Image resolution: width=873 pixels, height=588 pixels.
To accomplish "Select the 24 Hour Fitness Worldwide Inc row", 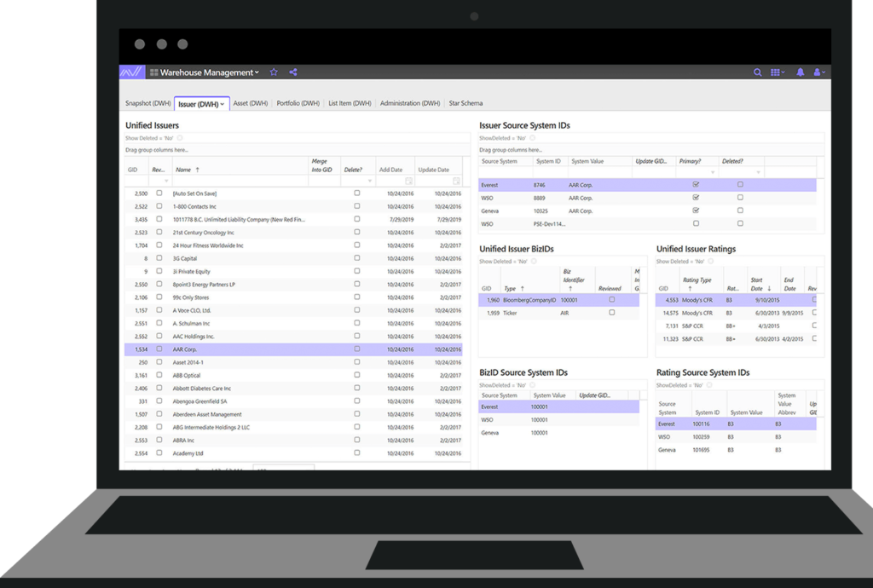I will (x=293, y=245).
